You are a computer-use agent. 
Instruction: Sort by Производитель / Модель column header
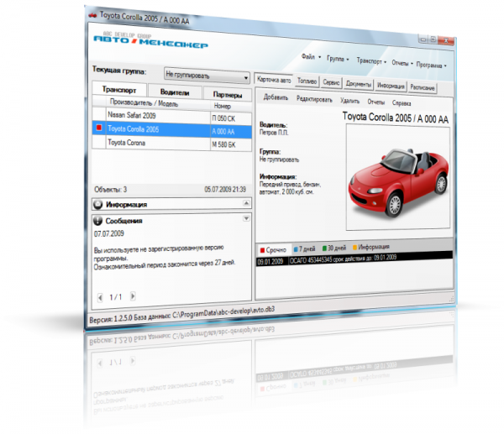point(158,103)
